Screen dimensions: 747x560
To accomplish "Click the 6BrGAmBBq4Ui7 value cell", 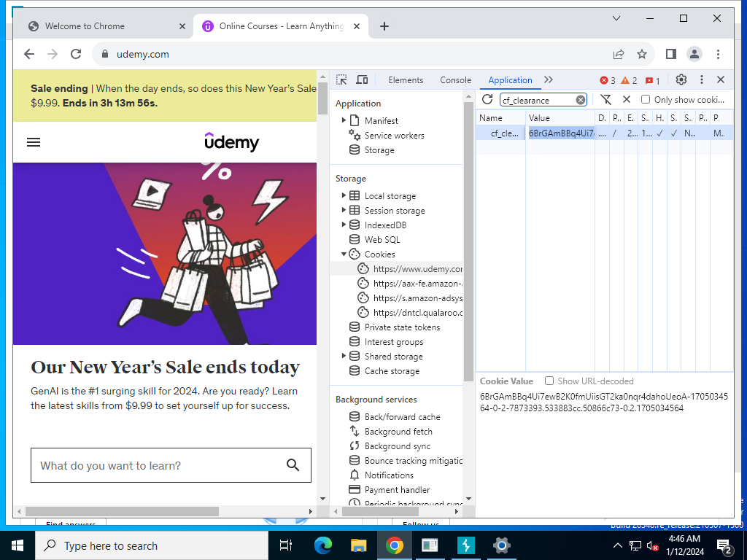I will [x=560, y=133].
